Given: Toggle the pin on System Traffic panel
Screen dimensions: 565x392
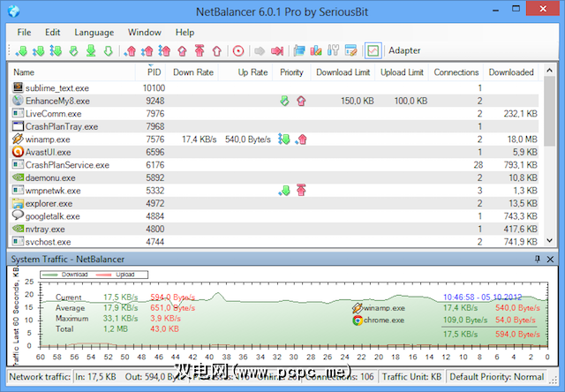Looking at the screenshot, I should (x=538, y=258).
